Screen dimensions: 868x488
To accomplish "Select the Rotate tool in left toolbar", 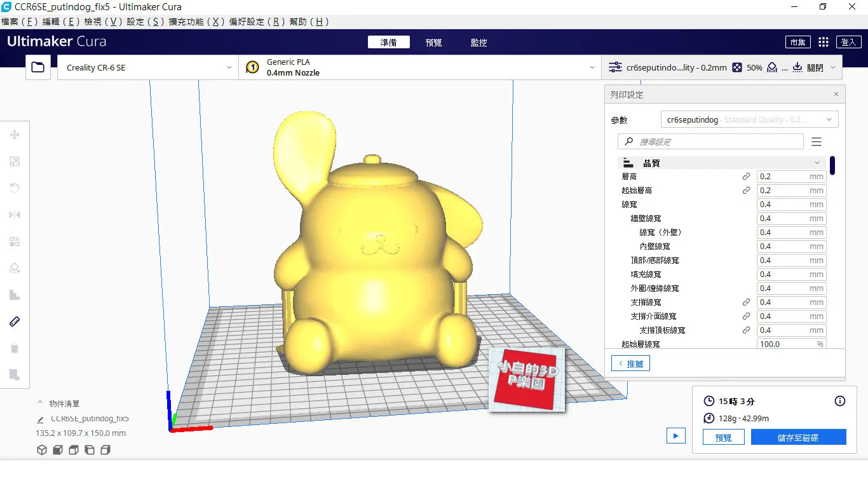I will pyautogui.click(x=15, y=188).
